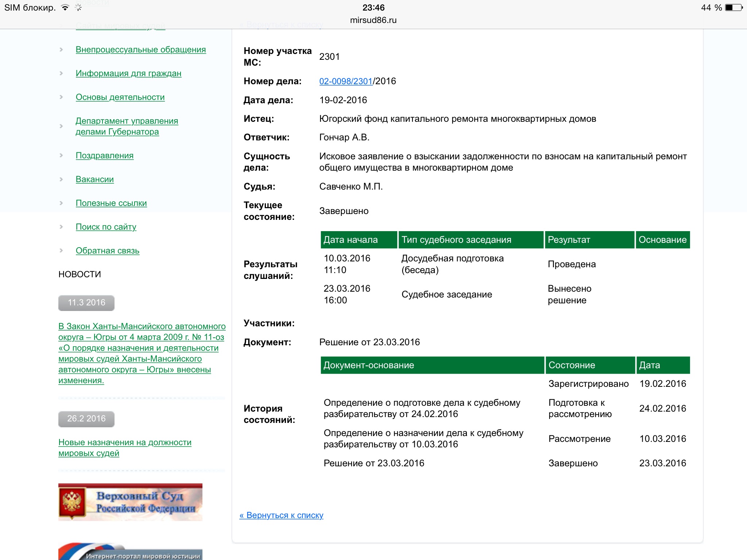This screenshot has width=747, height=560.
Task: Open Полезные ссылки page
Action: pyautogui.click(x=111, y=203)
